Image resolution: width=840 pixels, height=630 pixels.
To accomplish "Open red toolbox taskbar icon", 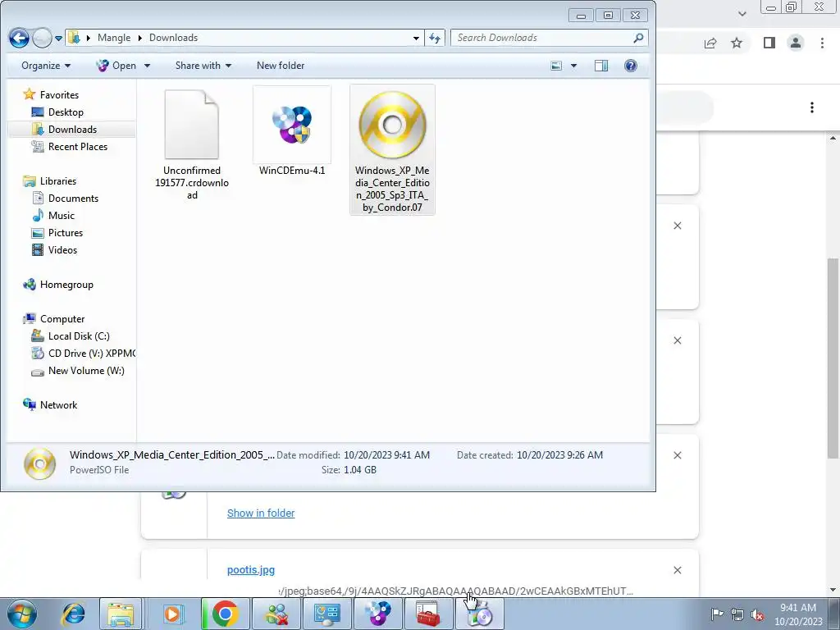I will [427, 614].
